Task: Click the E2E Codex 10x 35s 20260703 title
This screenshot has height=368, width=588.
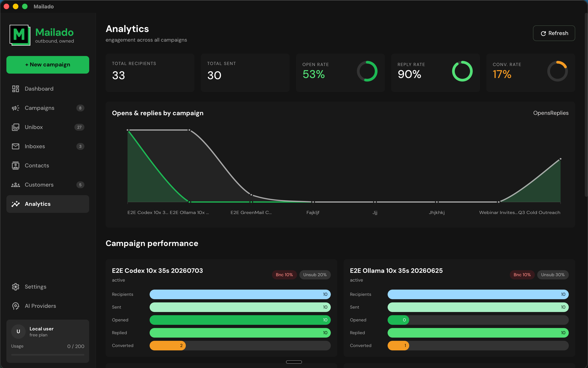Action: (157, 271)
